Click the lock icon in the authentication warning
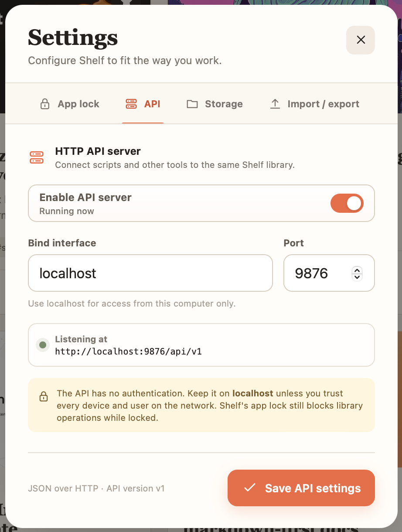Screen dimensions: 402x532 coord(44,396)
